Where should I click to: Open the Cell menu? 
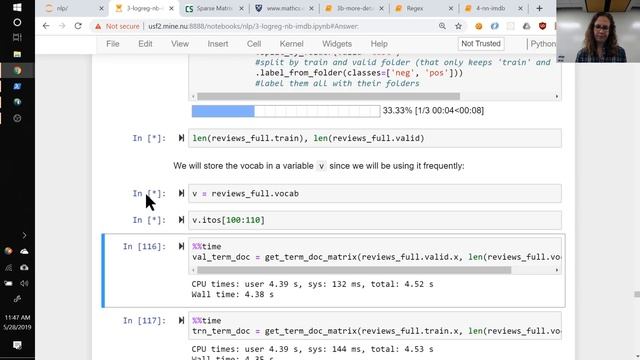[x=253, y=44]
